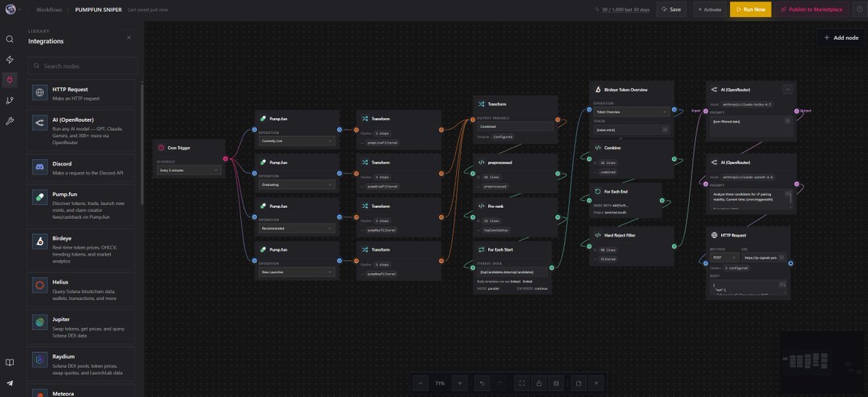View usage 30 / 1,000 last 30 days

(x=622, y=9)
